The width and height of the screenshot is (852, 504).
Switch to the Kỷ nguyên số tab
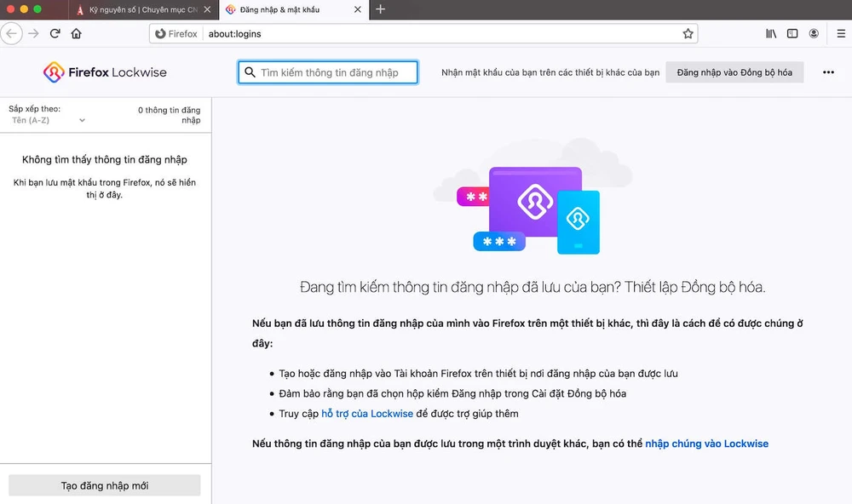pyautogui.click(x=128, y=9)
